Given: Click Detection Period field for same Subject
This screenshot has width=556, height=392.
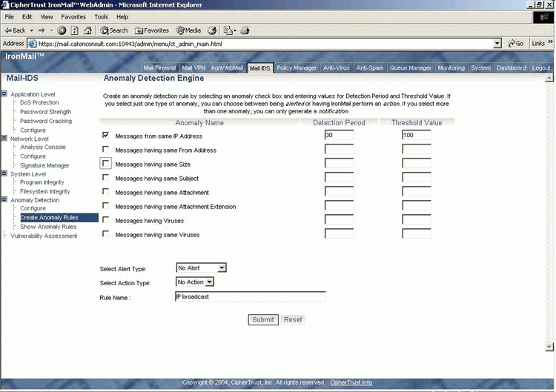Looking at the screenshot, I should click(x=339, y=177).
